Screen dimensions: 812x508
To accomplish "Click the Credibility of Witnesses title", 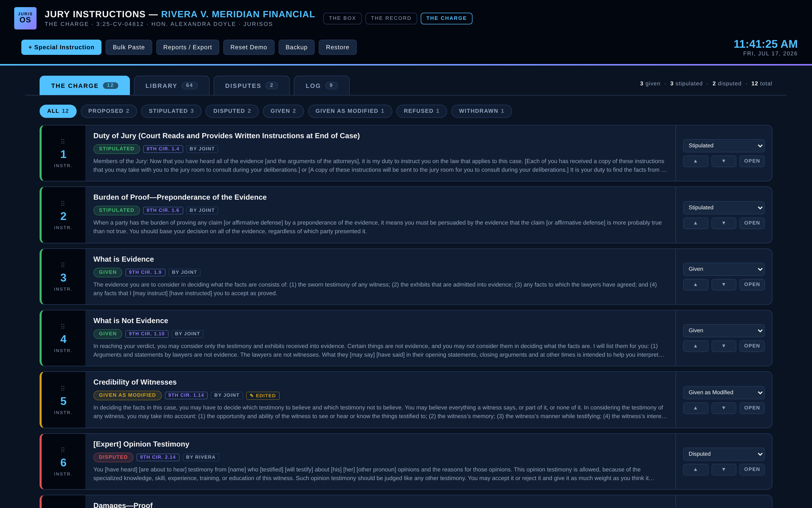I will pos(135,382).
